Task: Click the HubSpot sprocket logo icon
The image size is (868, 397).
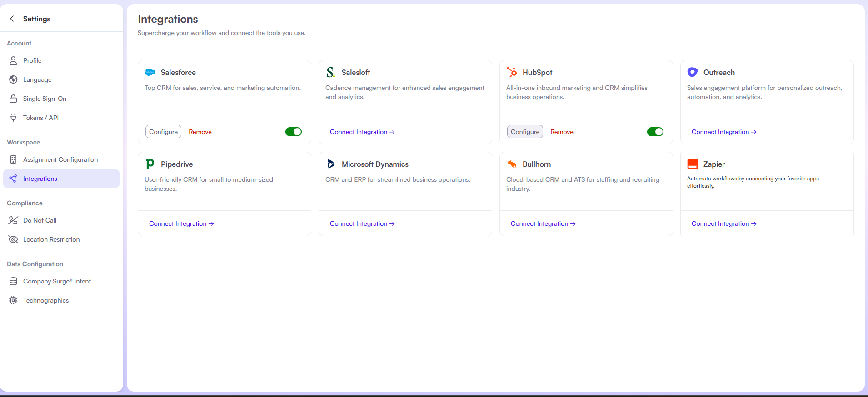Action: (x=512, y=72)
